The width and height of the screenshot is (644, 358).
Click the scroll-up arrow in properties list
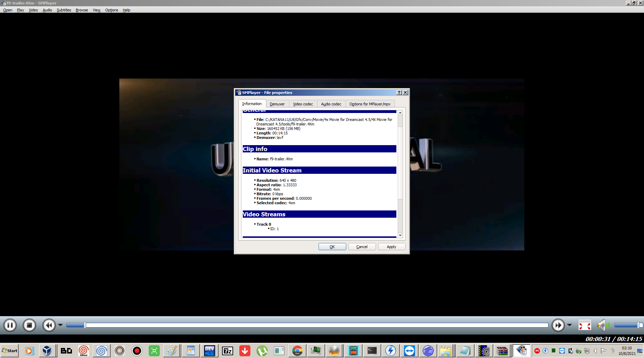click(400, 113)
